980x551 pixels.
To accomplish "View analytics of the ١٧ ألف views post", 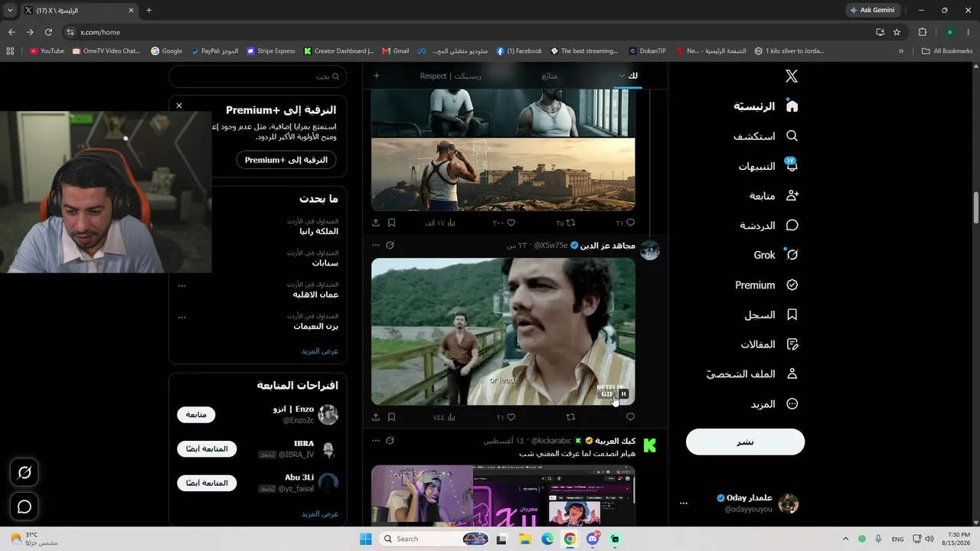I will (440, 223).
